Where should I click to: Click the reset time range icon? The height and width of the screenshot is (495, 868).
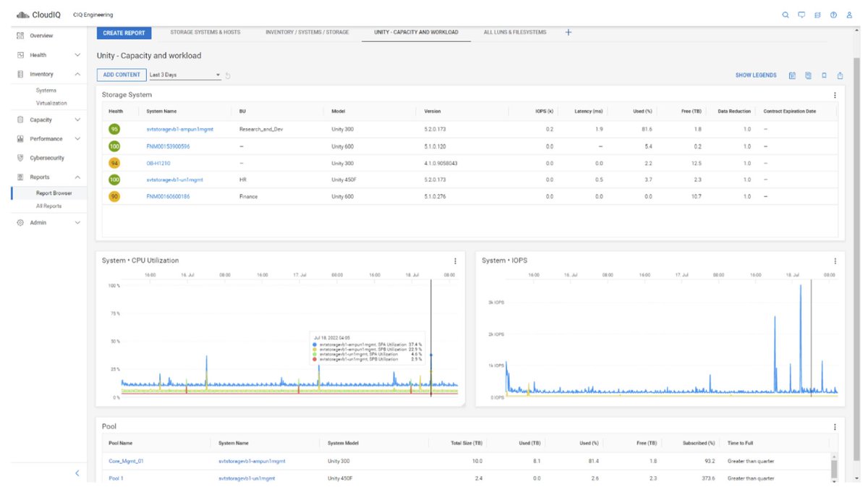point(228,75)
